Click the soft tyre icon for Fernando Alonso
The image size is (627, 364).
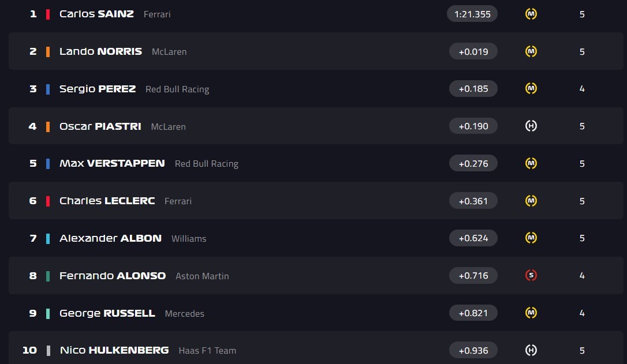[x=531, y=275]
